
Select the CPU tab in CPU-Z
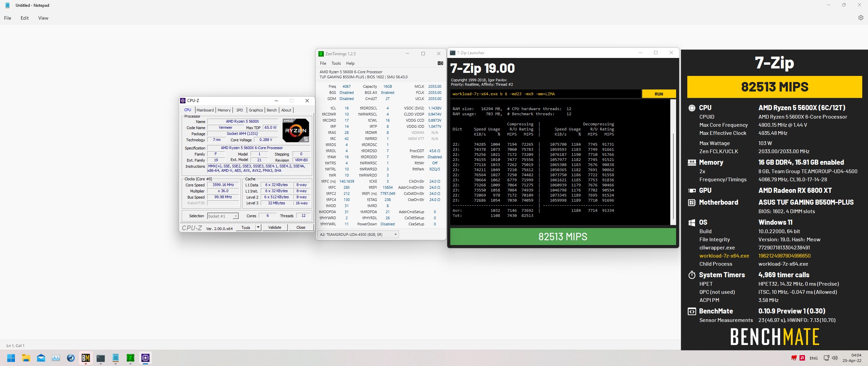[188, 110]
